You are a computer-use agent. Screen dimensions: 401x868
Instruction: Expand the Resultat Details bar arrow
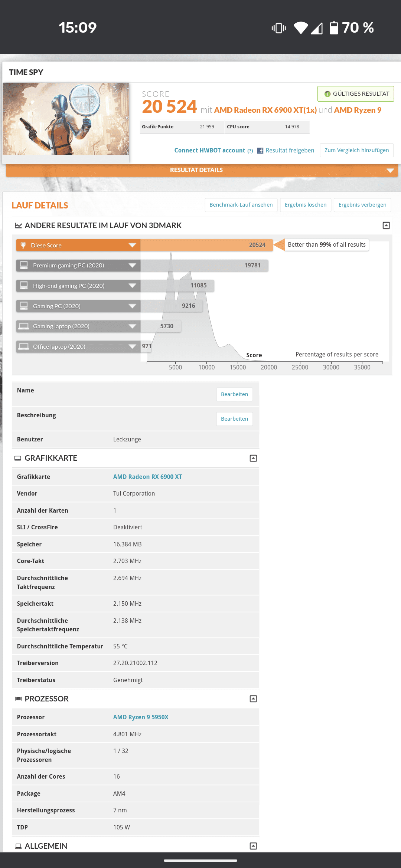(390, 170)
